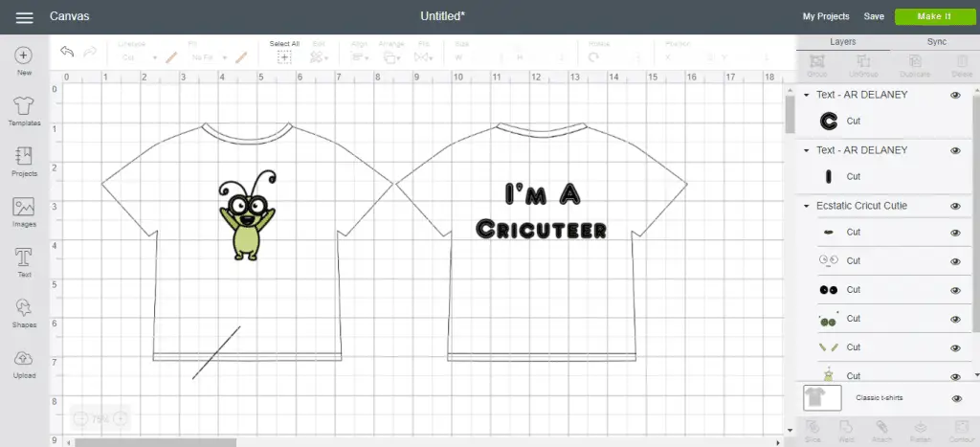This screenshot has height=447, width=980.
Task: Toggle visibility of green arms Cut layer
Action: click(955, 347)
